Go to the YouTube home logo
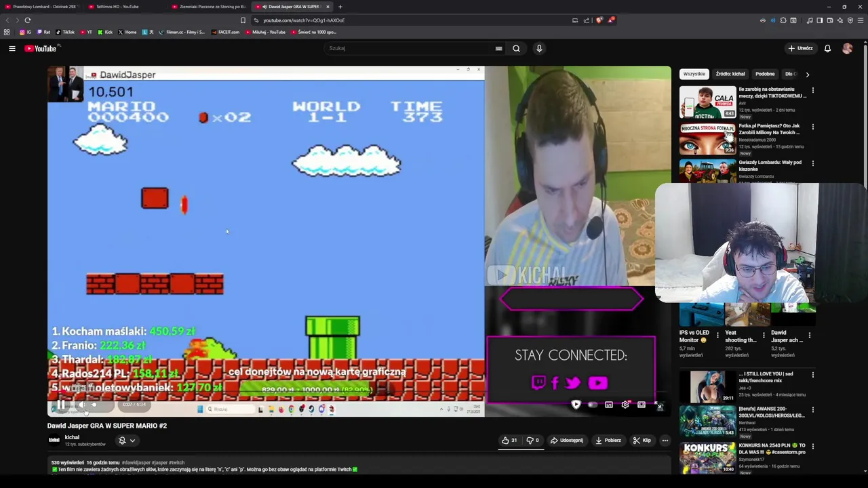868x488 pixels. pyautogui.click(x=41, y=48)
